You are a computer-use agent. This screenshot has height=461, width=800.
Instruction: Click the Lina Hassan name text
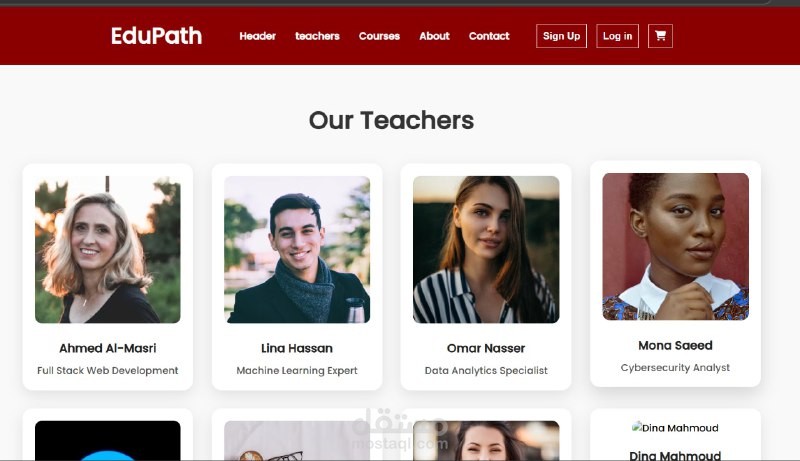pos(297,348)
